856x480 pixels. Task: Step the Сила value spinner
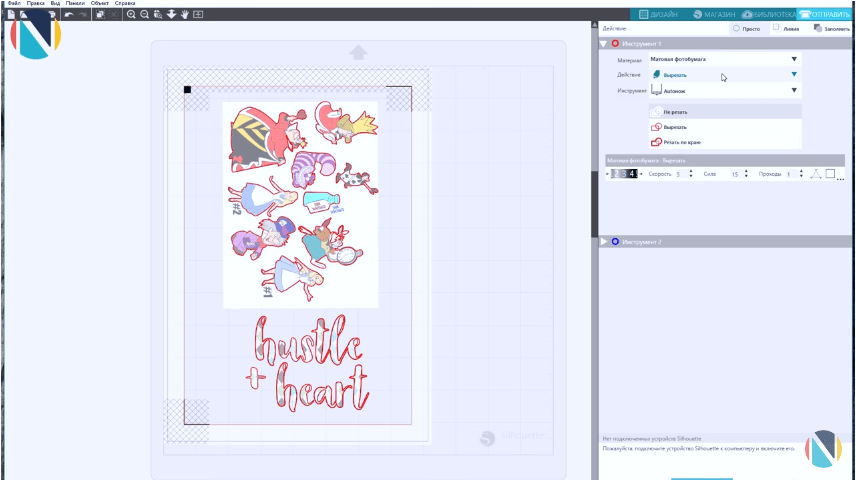coord(746,174)
